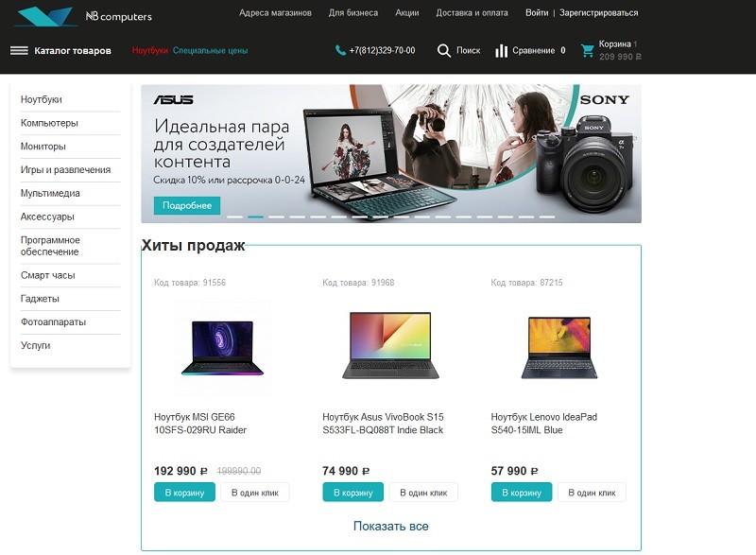Click the NB computers logo
The height and width of the screenshot is (555, 756).
click(x=83, y=16)
